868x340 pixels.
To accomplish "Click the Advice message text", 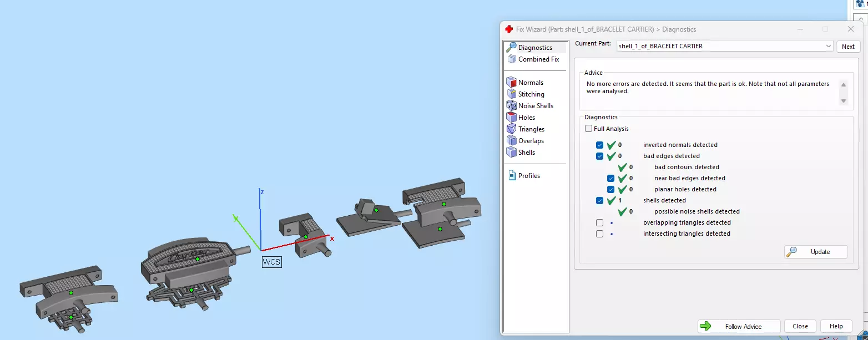I will [x=708, y=88].
